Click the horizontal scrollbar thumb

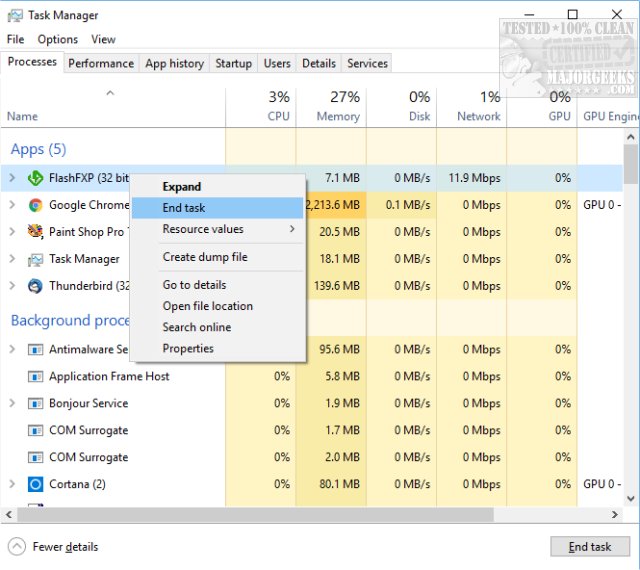click(x=255, y=515)
